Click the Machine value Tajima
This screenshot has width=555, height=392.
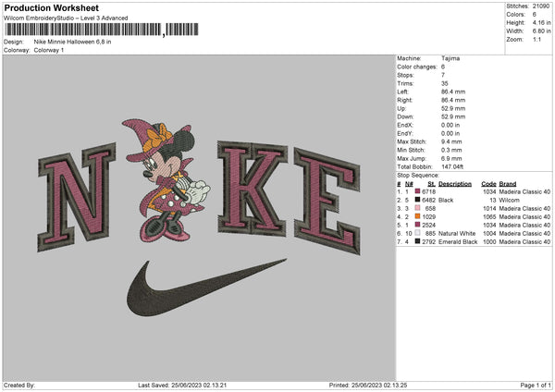coord(450,58)
